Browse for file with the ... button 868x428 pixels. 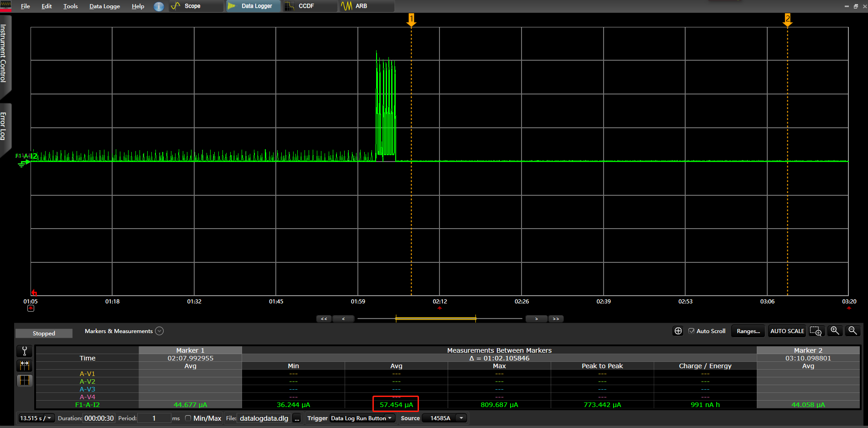click(297, 418)
